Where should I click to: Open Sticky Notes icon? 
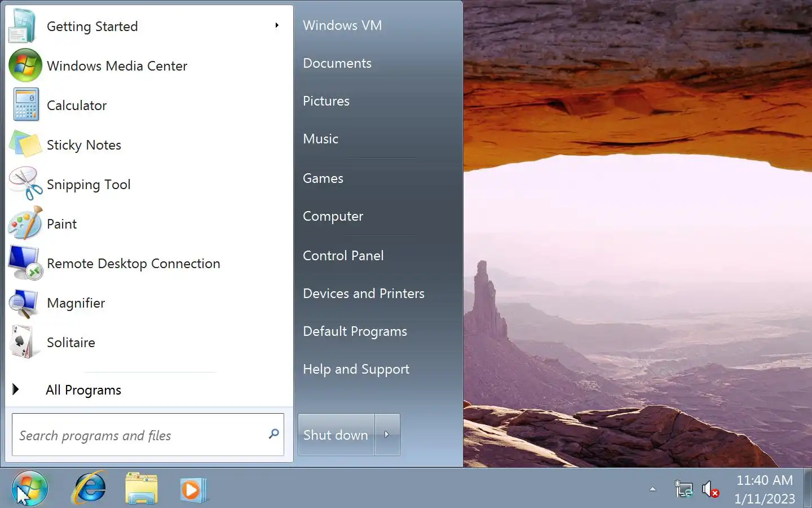tap(25, 144)
